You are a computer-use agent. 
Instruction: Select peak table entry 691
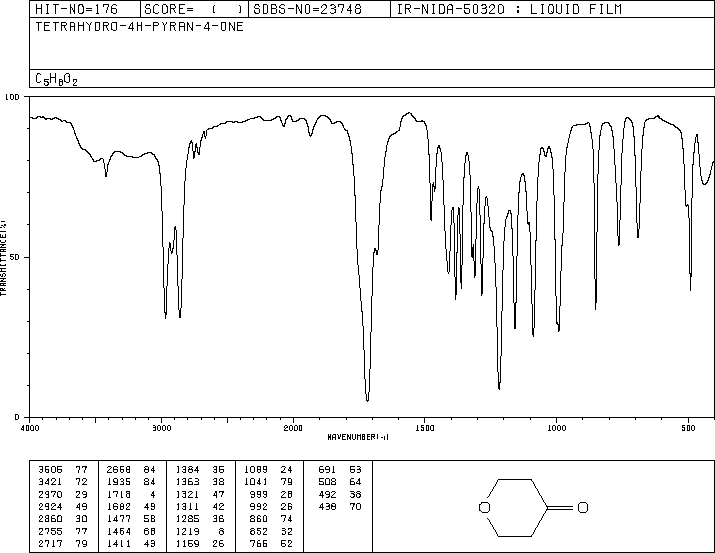pyautogui.click(x=340, y=470)
